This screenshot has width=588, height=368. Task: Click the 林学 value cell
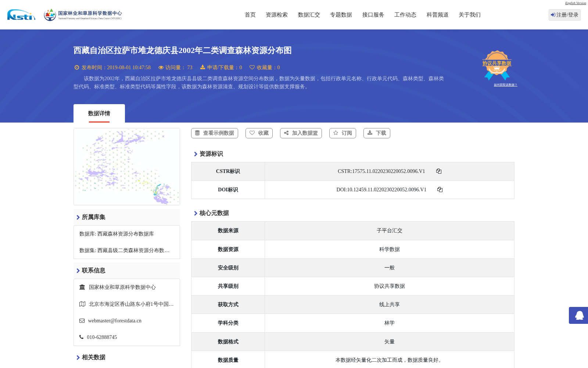[390, 323]
